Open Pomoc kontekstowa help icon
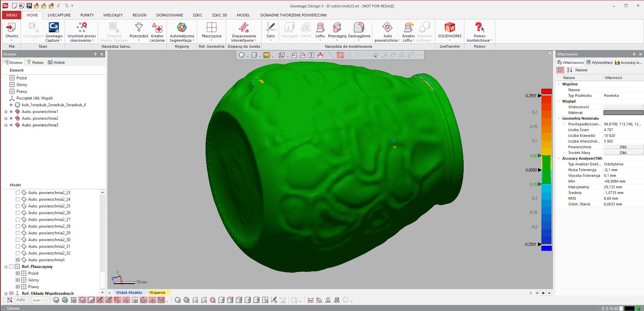644x311 pixels. click(479, 28)
